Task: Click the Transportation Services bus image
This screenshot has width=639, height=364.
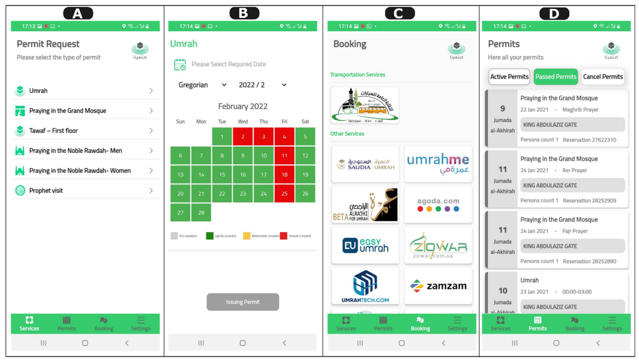Action: point(366,106)
